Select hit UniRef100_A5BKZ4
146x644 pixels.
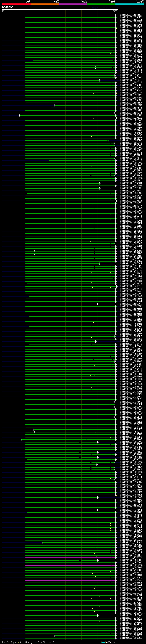(131, 37)
